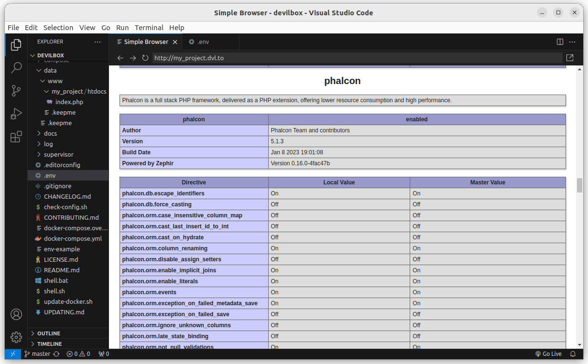The height and width of the screenshot is (364, 588).
Task: Open Run and Debug view
Action: click(x=16, y=114)
